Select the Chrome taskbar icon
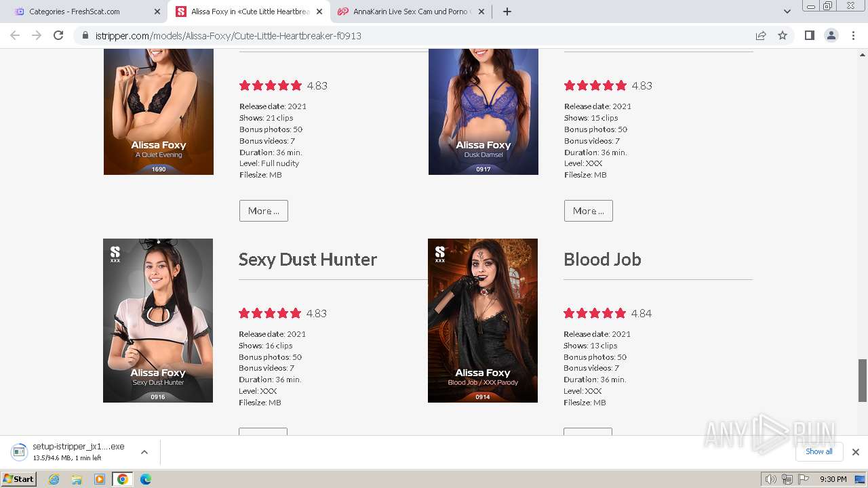The width and height of the screenshot is (868, 488). click(x=123, y=479)
